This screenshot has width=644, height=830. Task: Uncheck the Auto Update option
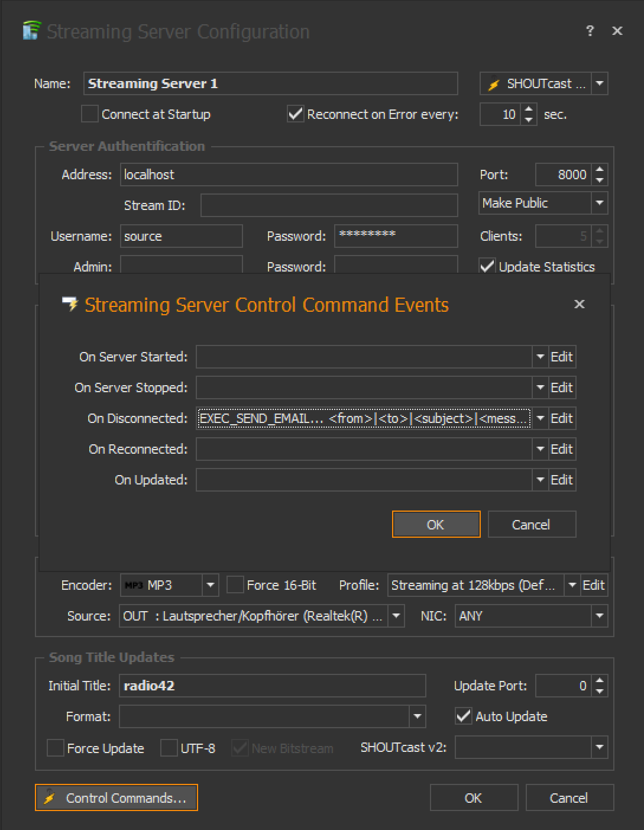pyautogui.click(x=464, y=716)
